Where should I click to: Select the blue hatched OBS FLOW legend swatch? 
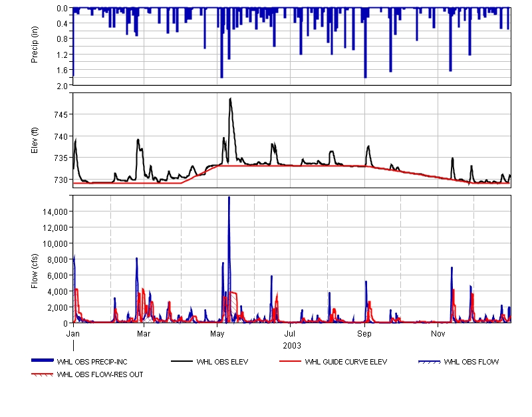(429, 362)
